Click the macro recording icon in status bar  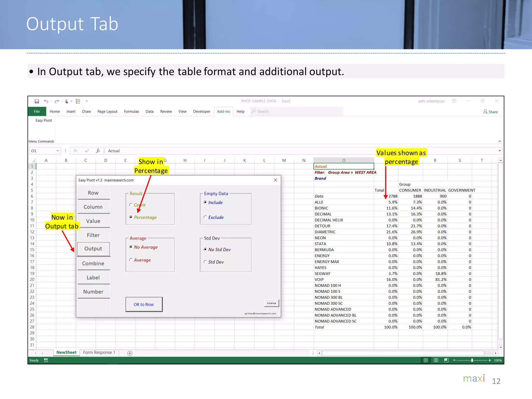(46, 360)
